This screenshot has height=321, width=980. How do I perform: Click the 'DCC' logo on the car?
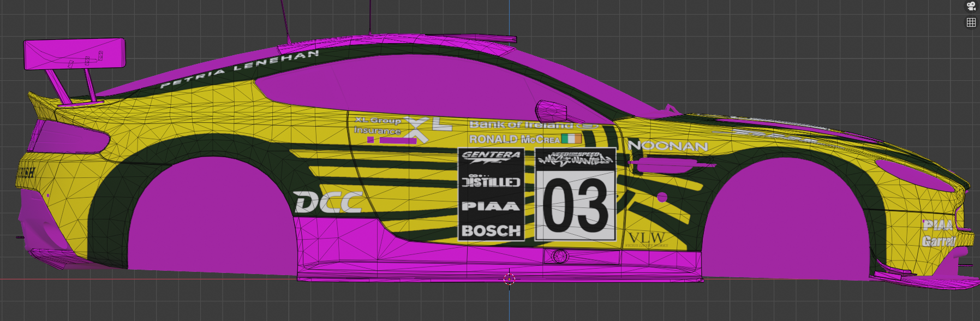coord(328,203)
